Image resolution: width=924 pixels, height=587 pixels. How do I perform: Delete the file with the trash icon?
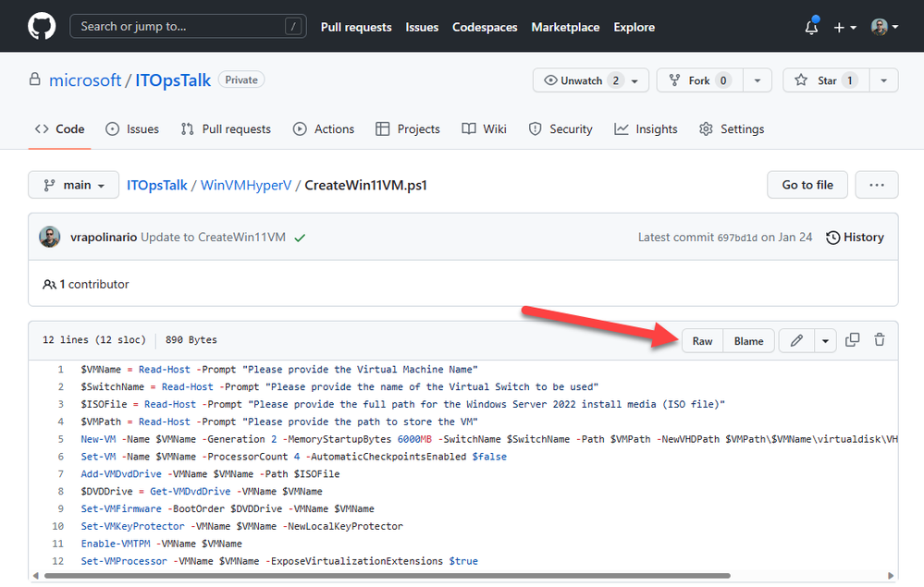pyautogui.click(x=880, y=339)
